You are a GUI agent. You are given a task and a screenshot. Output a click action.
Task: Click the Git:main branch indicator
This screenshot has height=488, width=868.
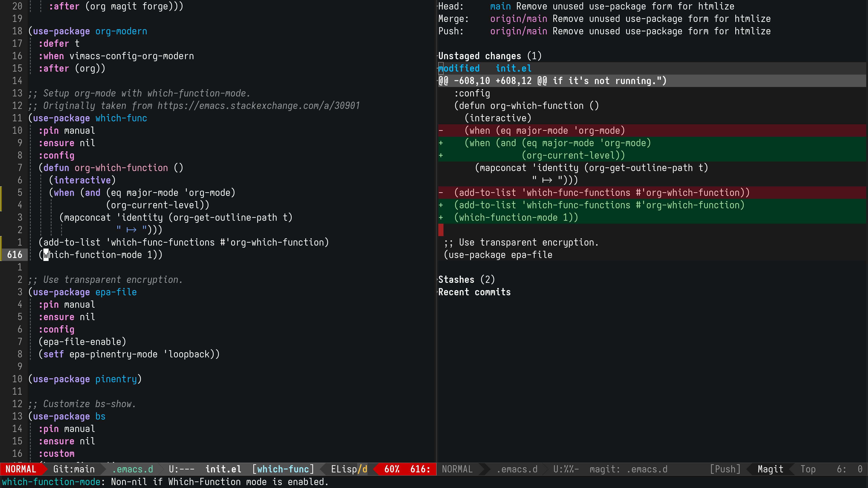(74, 469)
